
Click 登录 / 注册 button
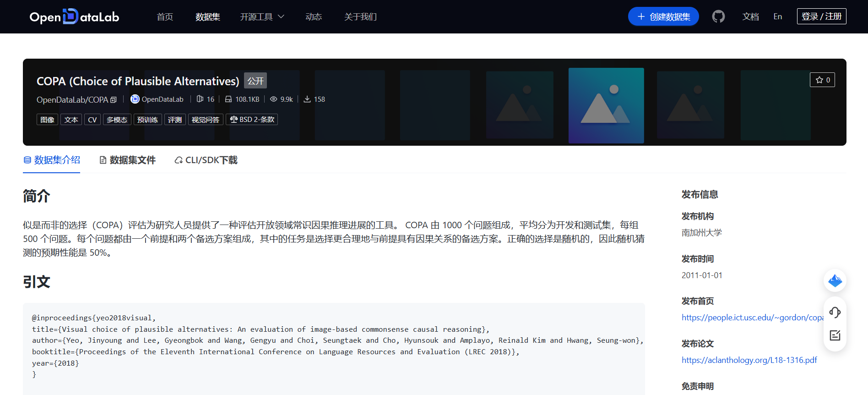[822, 16]
